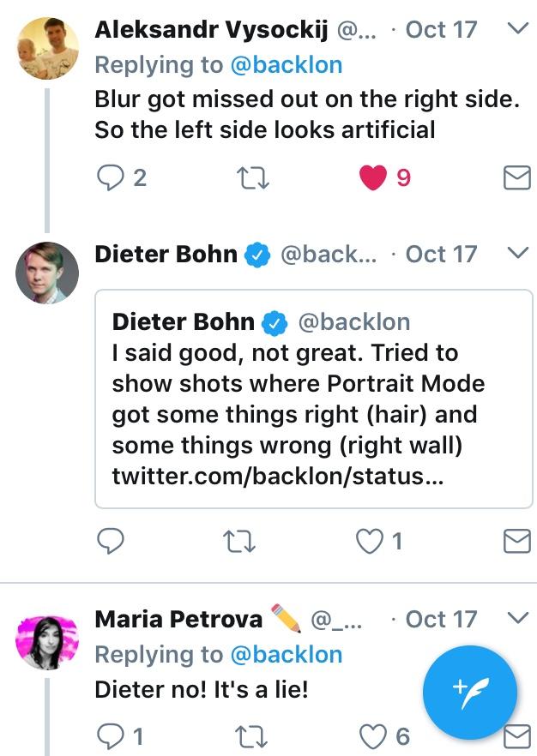Open @backlon link in Aleksandr's reply line
The width and height of the screenshot is (537, 756).
(x=287, y=64)
